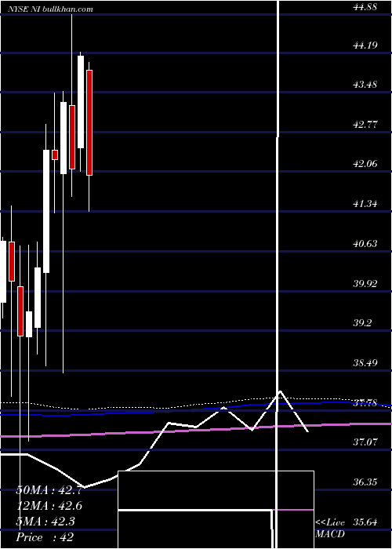The height and width of the screenshot is (549, 392).
Task: Select the 42.77 price axis label
Action: click(x=365, y=124)
